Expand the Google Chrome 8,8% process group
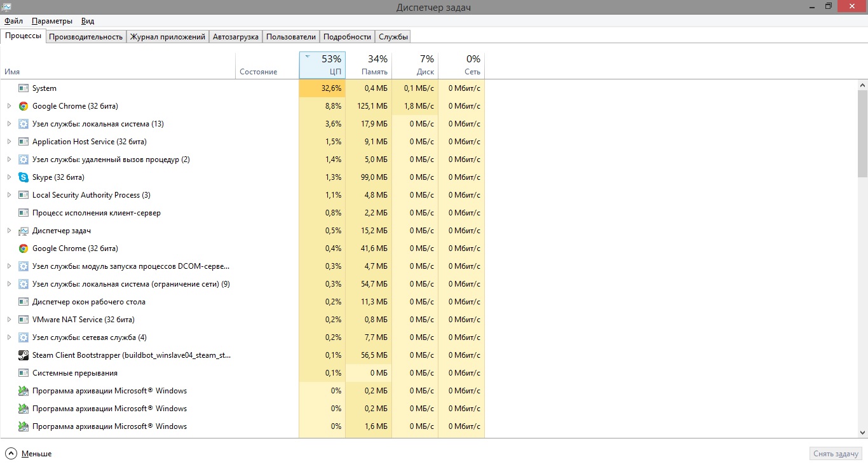 pos(9,106)
